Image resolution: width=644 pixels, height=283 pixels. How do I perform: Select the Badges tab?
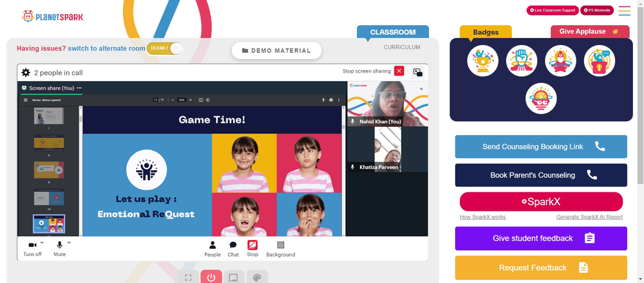(486, 32)
